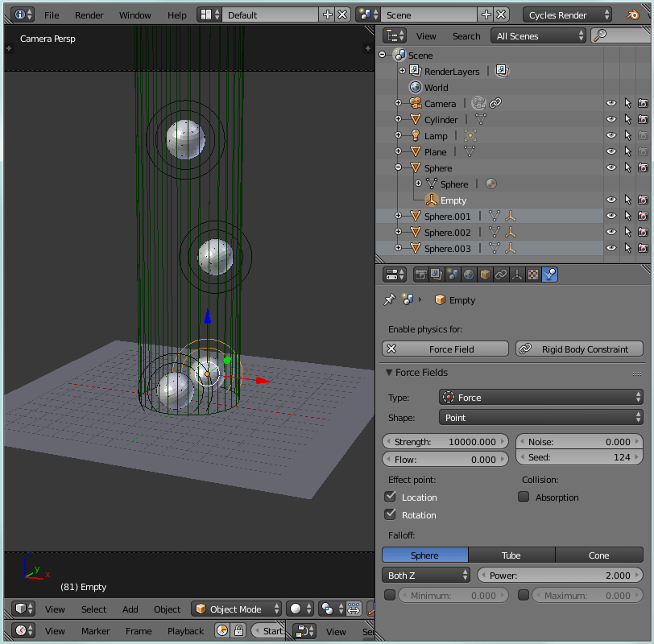Open the Window menu
Image resolution: width=654 pixels, height=644 pixels.
click(x=135, y=14)
